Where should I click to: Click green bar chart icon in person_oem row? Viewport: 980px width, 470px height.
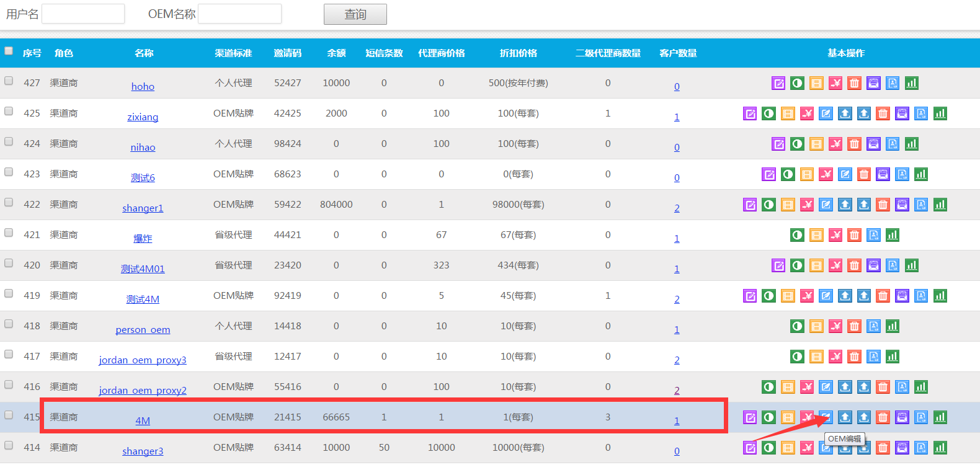coord(893,326)
